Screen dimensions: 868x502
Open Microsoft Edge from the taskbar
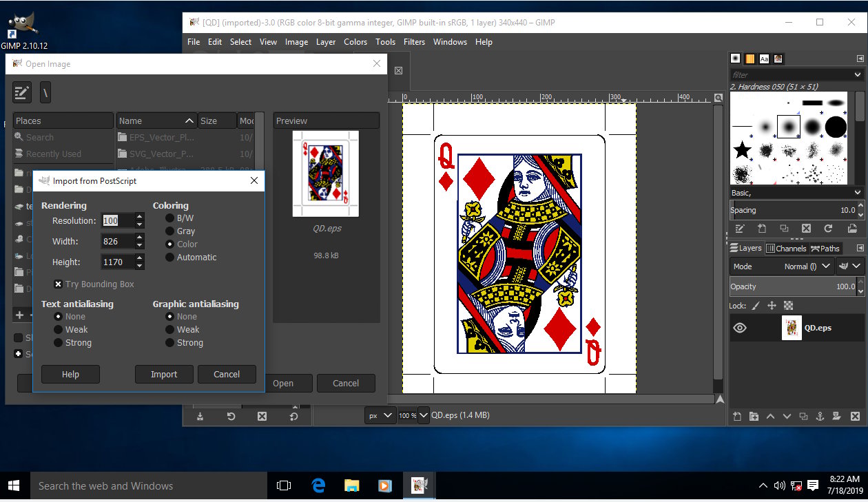tap(318, 485)
